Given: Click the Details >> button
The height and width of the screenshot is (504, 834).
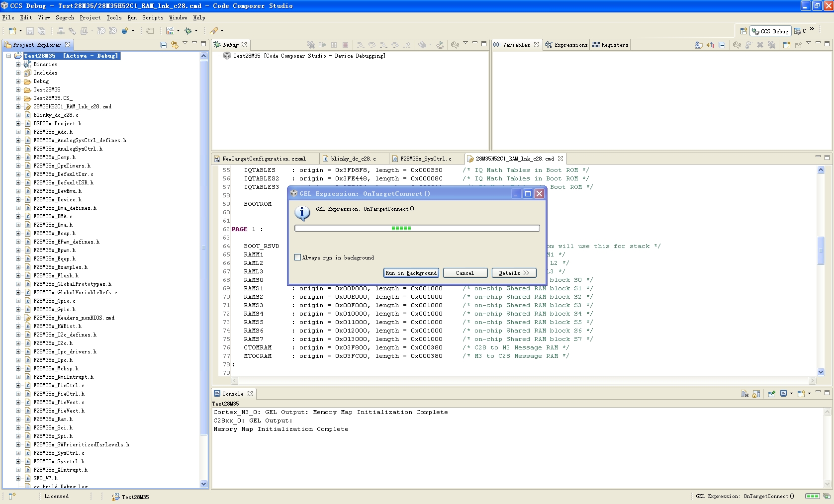Looking at the screenshot, I should coord(514,273).
